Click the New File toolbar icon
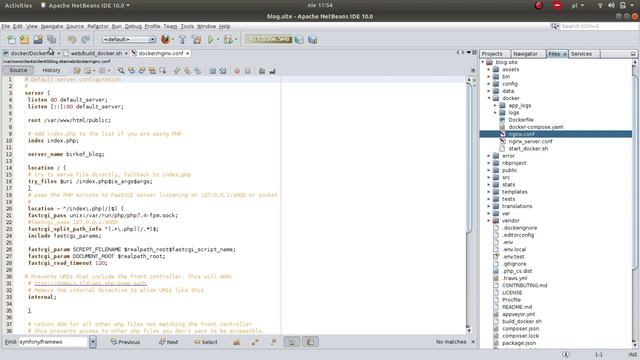 (x=11, y=40)
